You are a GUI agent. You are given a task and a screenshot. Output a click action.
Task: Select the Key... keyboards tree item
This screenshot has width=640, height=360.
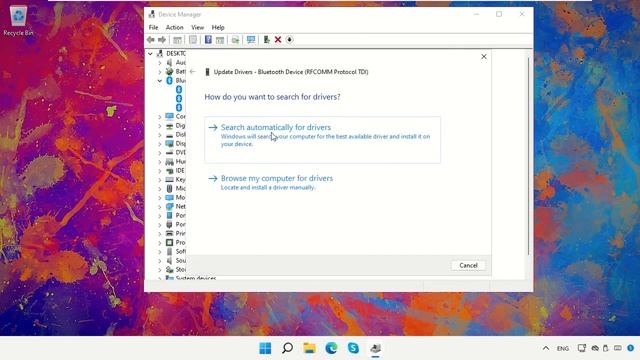pos(176,180)
